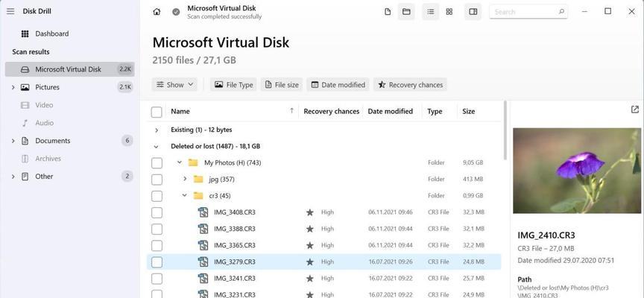Open preview in external window icon
Image resolution: width=644 pixels, height=298 pixels.
635,110
